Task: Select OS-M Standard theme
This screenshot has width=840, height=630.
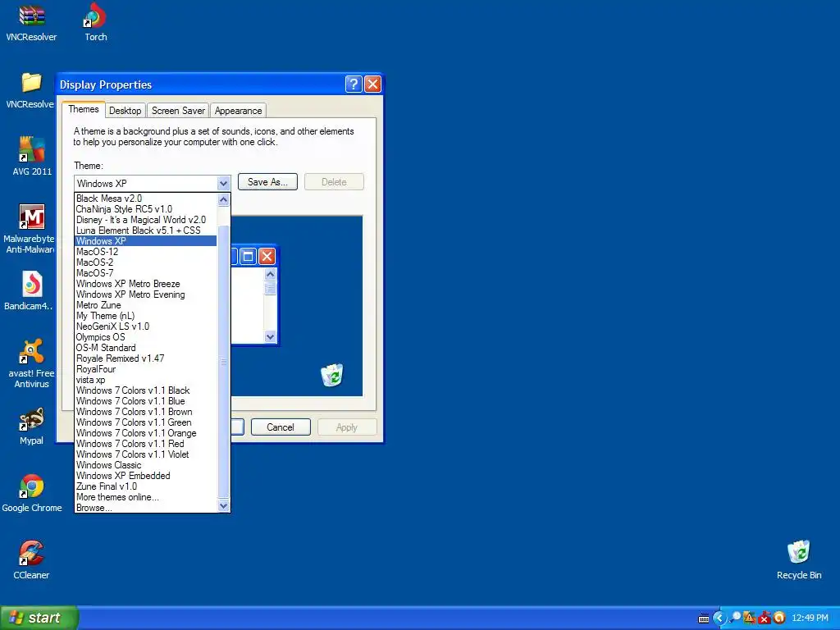Action: (146, 348)
